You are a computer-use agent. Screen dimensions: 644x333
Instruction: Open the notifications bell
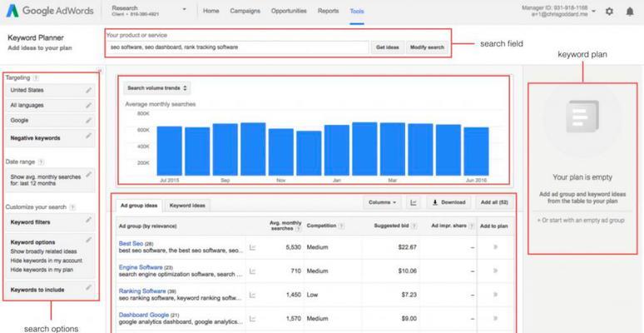point(630,12)
